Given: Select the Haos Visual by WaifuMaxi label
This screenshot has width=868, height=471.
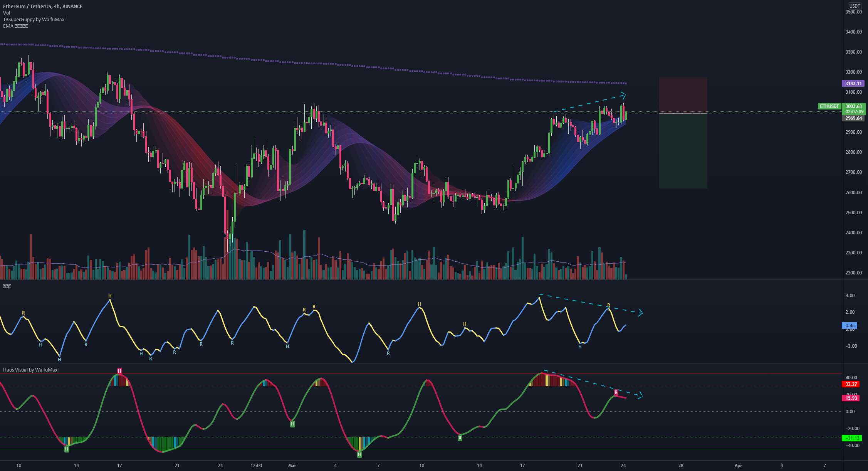Looking at the screenshot, I should (x=31, y=370).
